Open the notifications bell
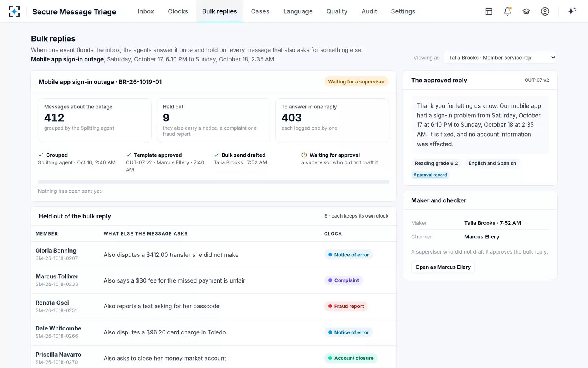The width and height of the screenshot is (588, 368). pos(508,11)
